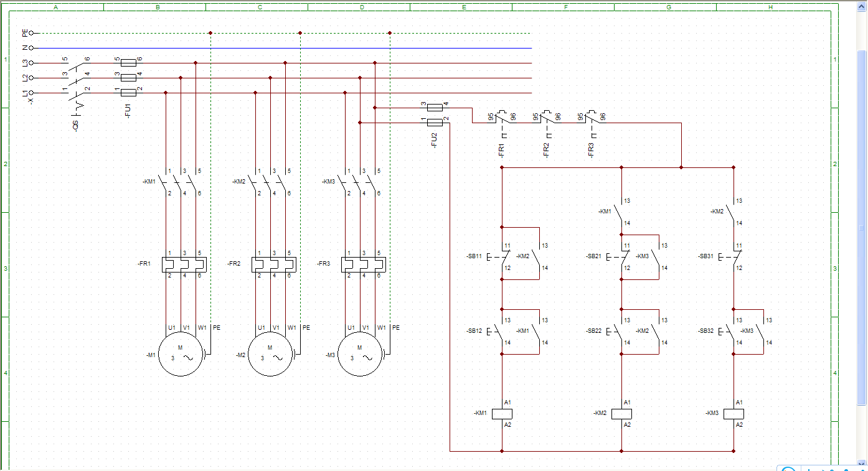The image size is (868, 471).
Task: Click FU1 fuse between terminals 5 and 6
Action: point(128,62)
